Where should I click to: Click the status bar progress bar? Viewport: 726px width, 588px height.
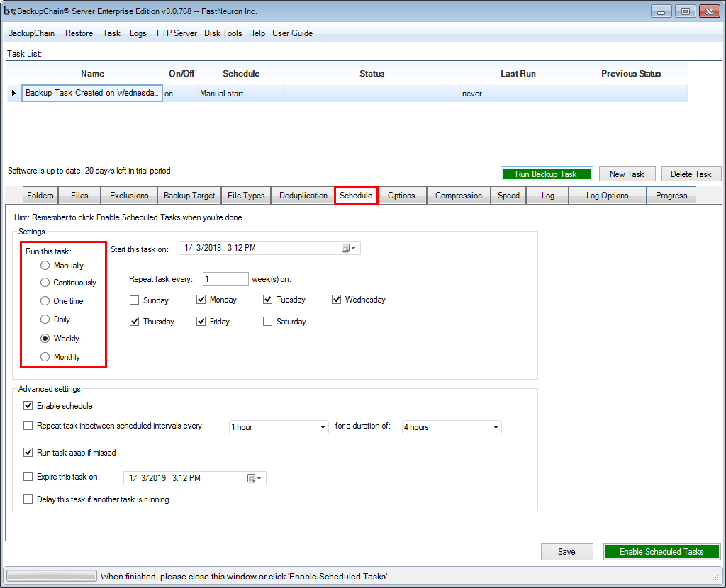51,577
